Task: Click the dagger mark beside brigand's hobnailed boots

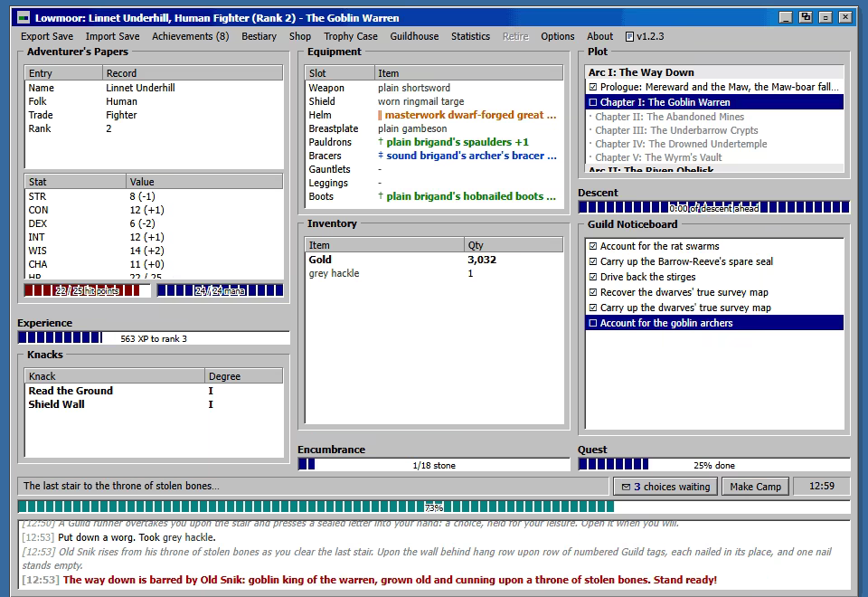Action: [381, 196]
